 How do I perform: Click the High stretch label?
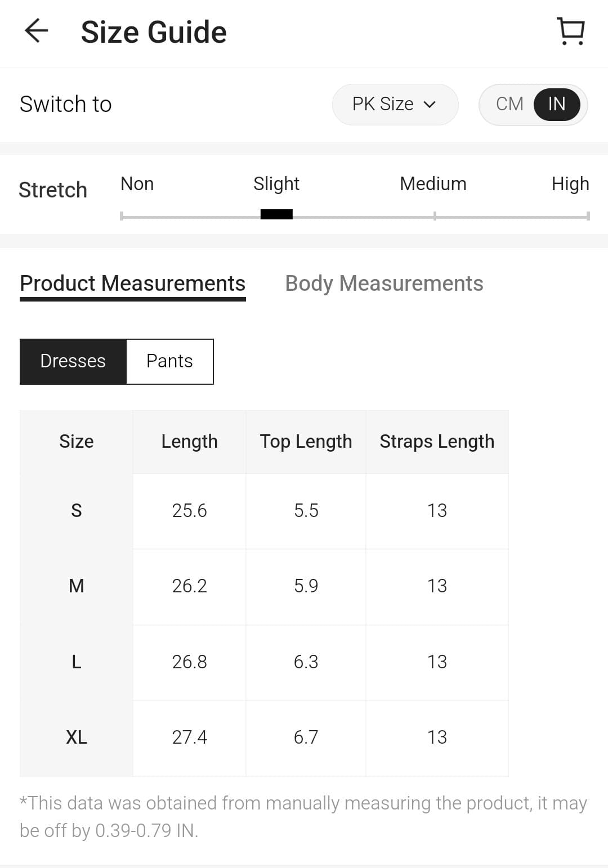pos(570,184)
